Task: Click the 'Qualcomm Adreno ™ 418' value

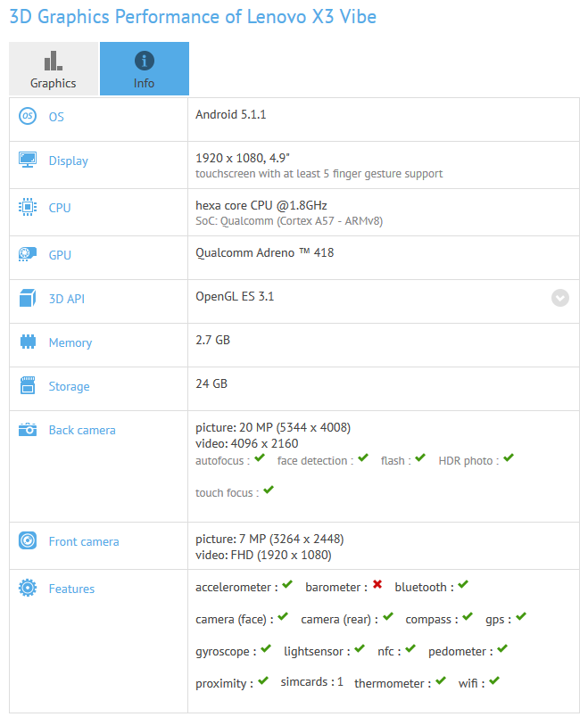Action: [x=264, y=252]
